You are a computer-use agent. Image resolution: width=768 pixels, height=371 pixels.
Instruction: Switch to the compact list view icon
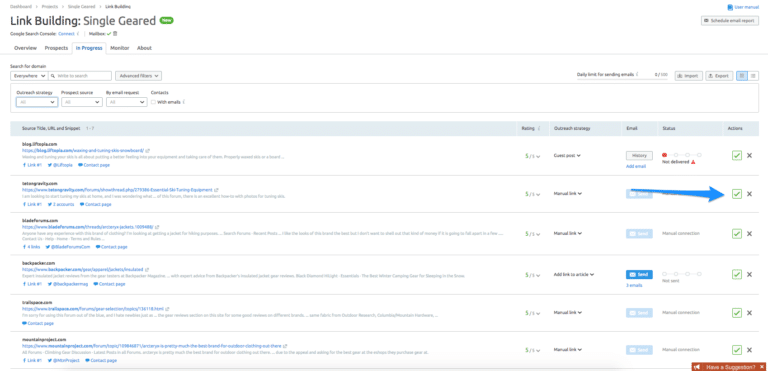pos(753,76)
